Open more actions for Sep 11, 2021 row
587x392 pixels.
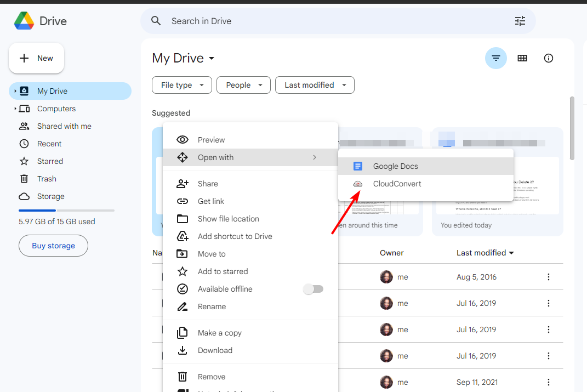click(549, 382)
